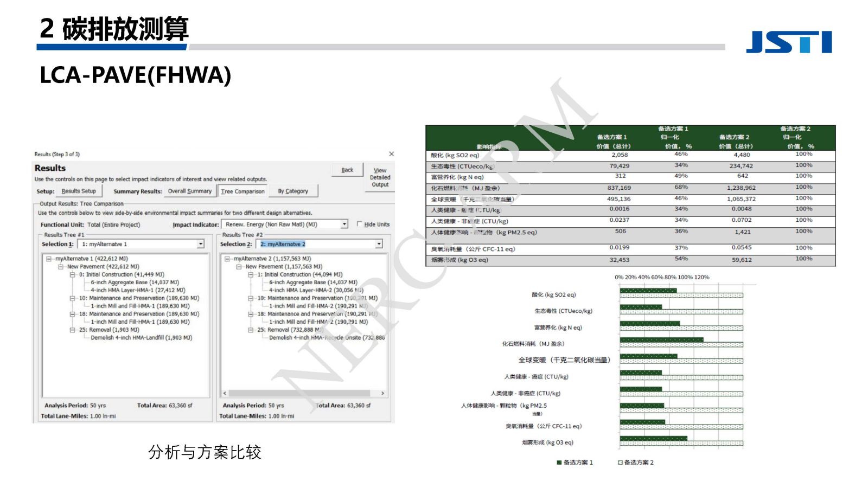Click the 臭氧消耗量 (公斤 CFC-11 eq) table row label
Image resolution: width=868 pixels, height=488 pixels.
[473, 249]
